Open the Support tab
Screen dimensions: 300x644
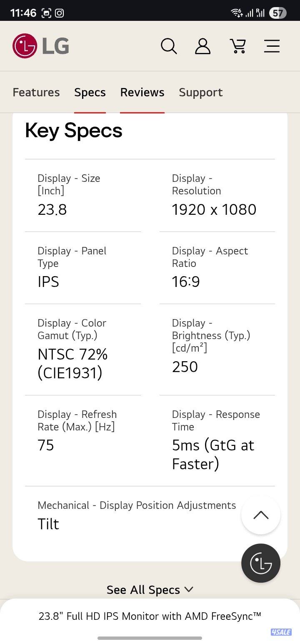[201, 92]
